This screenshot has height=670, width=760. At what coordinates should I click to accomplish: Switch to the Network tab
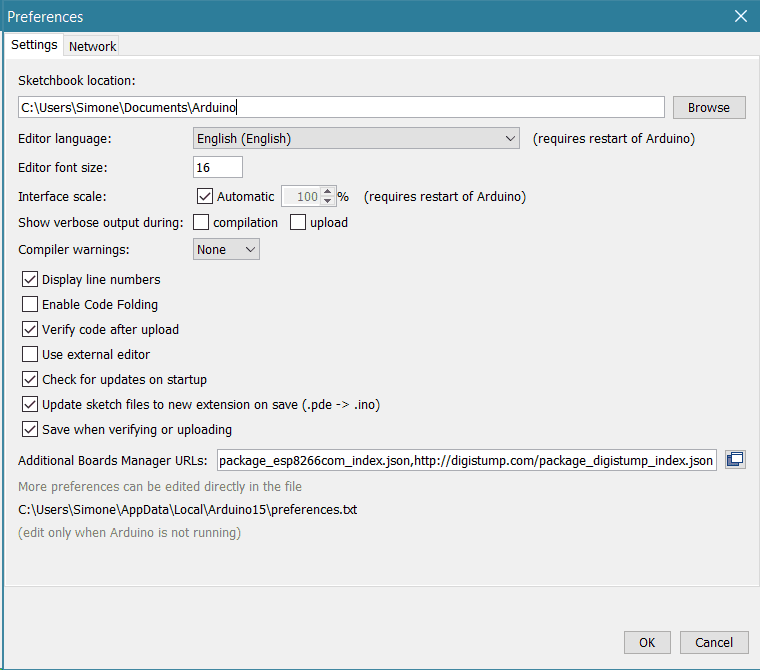point(92,46)
